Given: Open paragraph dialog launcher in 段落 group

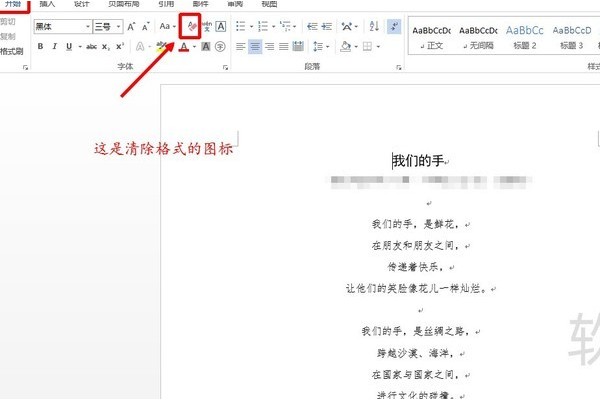Looking at the screenshot, I should coord(399,67).
